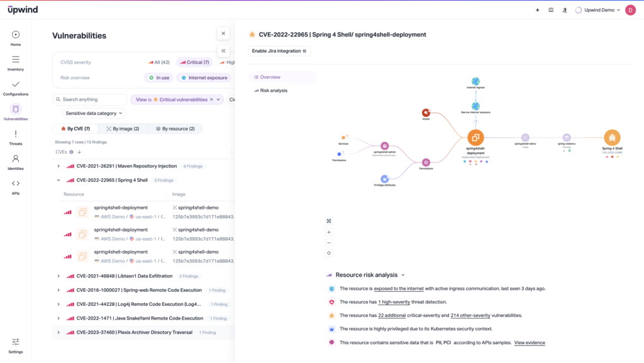Image resolution: width=644 pixels, height=363 pixels.
Task: Select Vulnerabilities bug icon in sidebar
Action: 16,109
